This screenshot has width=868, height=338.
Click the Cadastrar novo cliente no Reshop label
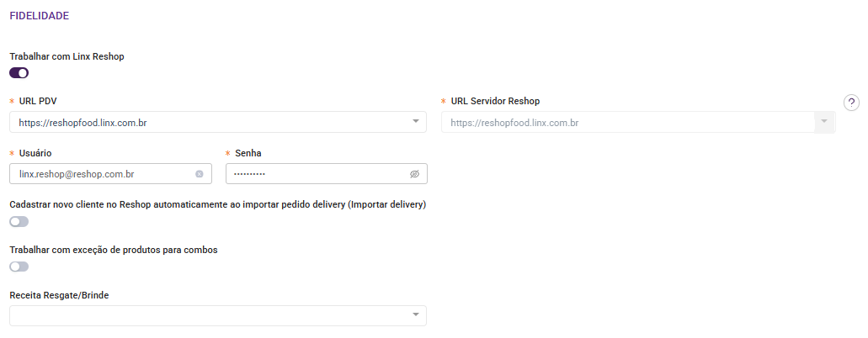click(217, 204)
